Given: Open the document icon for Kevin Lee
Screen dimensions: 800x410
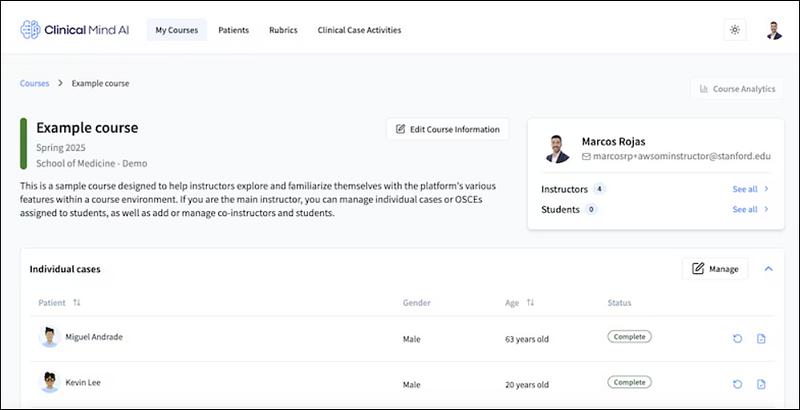Looking at the screenshot, I should click(x=761, y=384).
